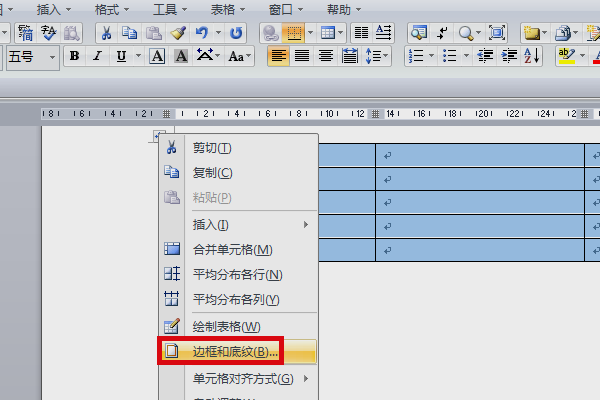
Task: Toggle distributed alignment button
Action: 349,56
